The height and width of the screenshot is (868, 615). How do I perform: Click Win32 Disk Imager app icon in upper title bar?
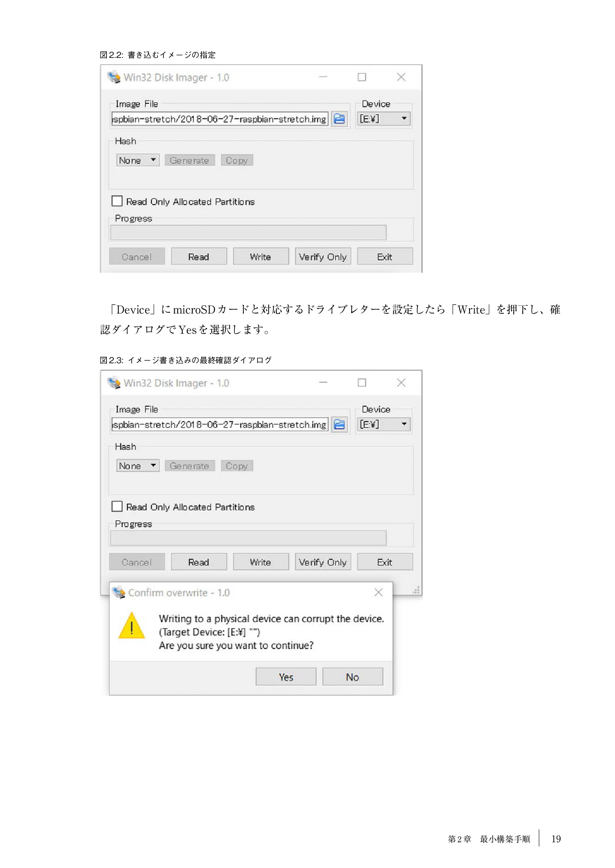click(x=114, y=77)
